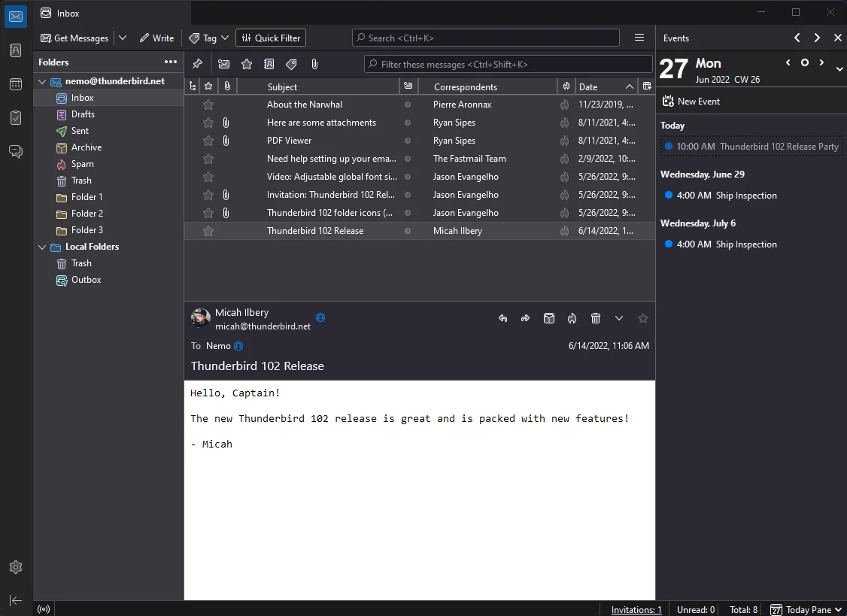
Task: Open the Chat space icon
Action: pos(16,151)
